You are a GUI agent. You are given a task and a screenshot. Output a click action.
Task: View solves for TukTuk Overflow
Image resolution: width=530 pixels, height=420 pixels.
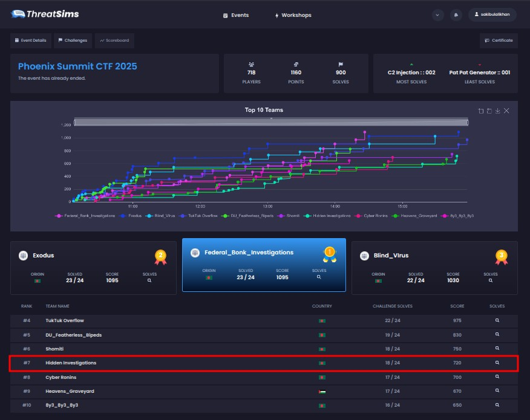click(497, 320)
